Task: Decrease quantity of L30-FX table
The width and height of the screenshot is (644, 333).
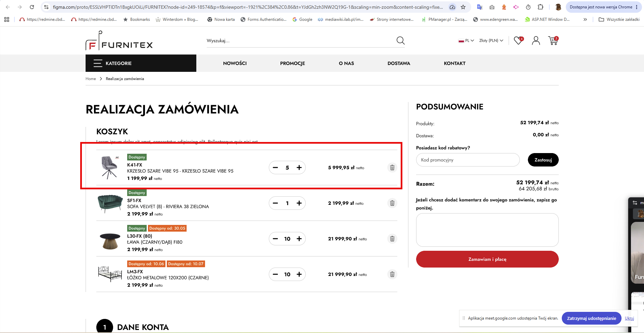Action: tap(276, 239)
